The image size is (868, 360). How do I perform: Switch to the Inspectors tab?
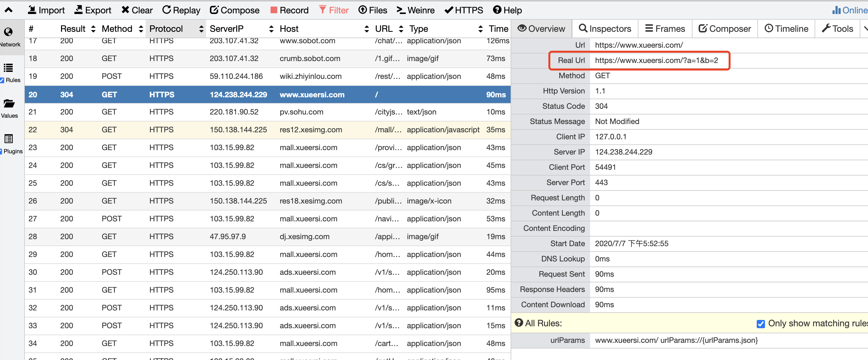pos(605,29)
